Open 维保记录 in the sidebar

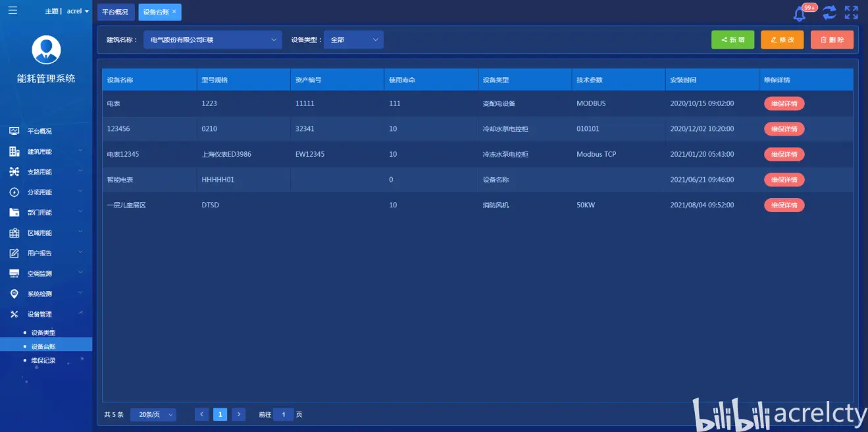pos(43,360)
